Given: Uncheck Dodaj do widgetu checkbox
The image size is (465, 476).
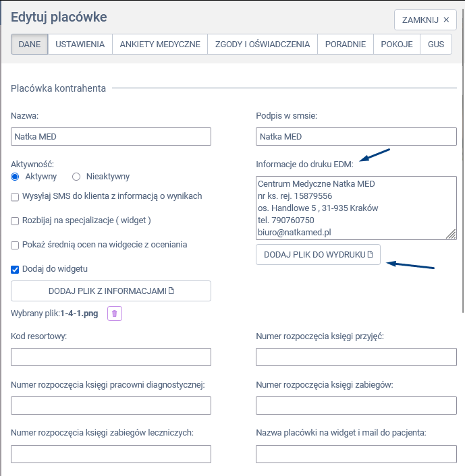Looking at the screenshot, I should [16, 269].
